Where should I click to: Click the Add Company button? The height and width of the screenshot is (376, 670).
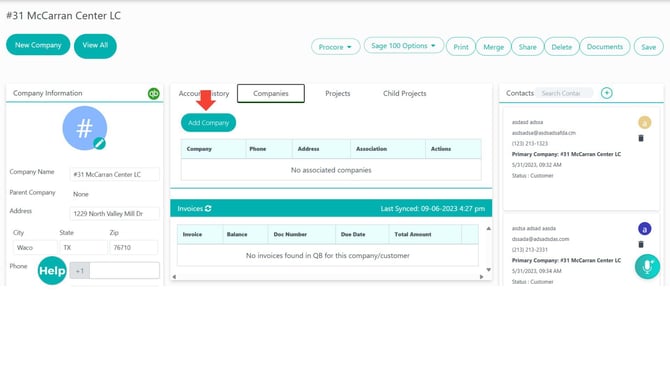(209, 123)
